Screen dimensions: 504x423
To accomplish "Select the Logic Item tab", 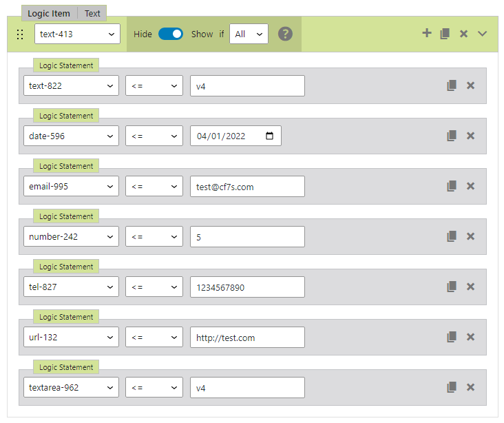I will click(x=49, y=14).
